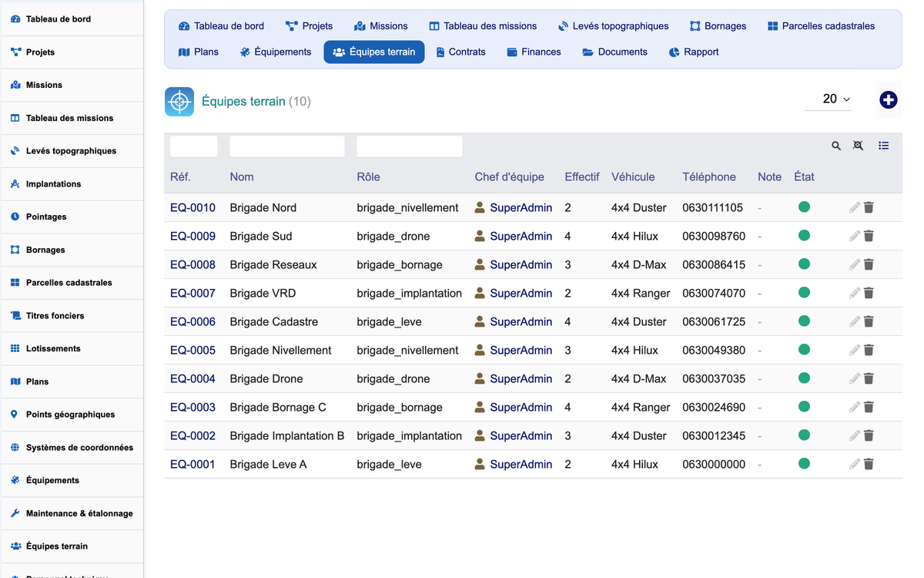Open Titres fonciers in the sidebar
Viewport: 924px width, 578px height.
click(72, 316)
